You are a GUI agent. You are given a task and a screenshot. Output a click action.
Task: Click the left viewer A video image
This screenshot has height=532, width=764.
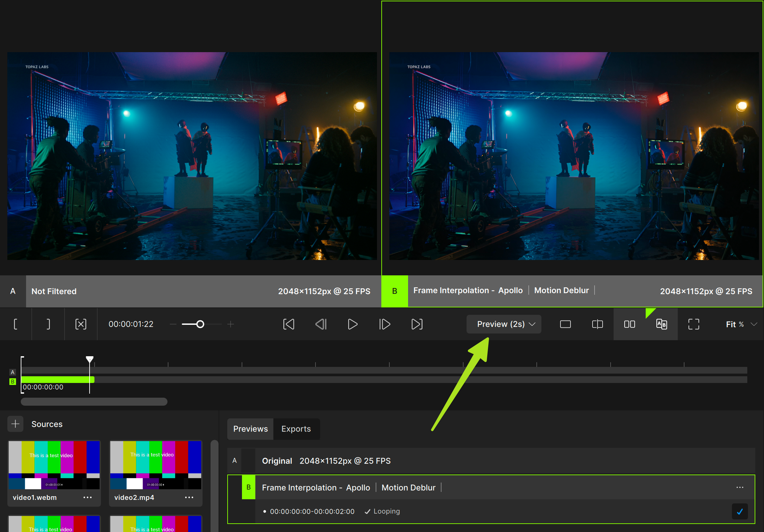[192, 156]
